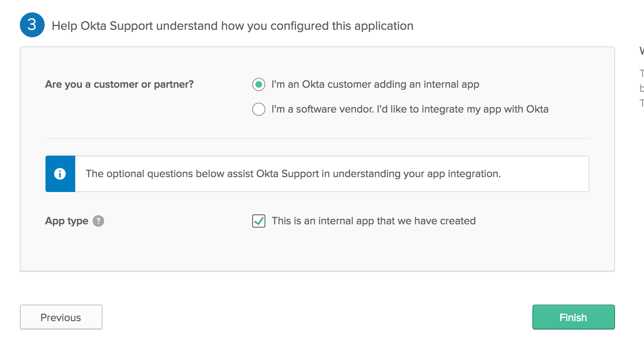Click the "Are you a customer or partner?" label
Viewport: 644px width, 341px height.
pyautogui.click(x=119, y=84)
